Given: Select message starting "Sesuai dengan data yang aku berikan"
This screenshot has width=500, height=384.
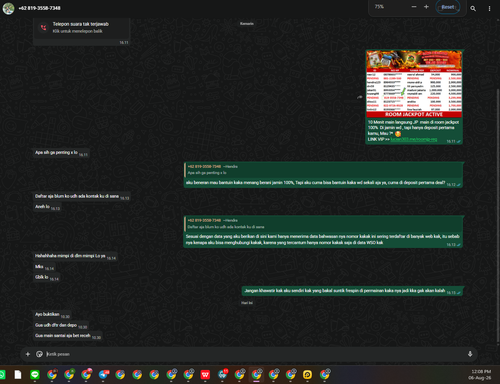Looking at the screenshot, I should pos(322,239).
